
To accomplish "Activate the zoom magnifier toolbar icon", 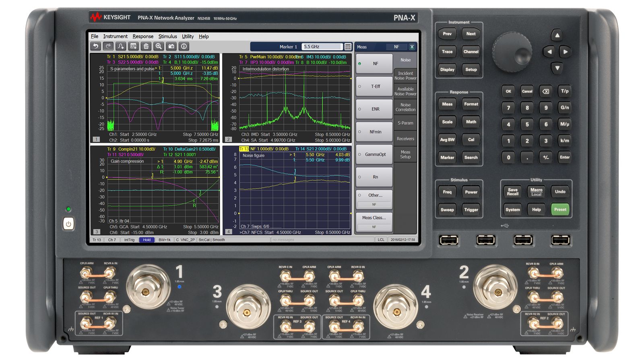I will coord(158,46).
